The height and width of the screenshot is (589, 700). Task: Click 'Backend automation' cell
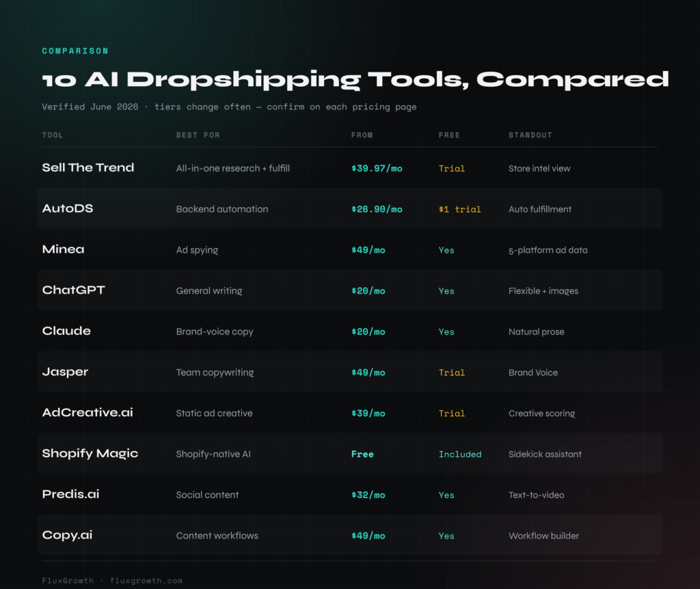pos(222,209)
